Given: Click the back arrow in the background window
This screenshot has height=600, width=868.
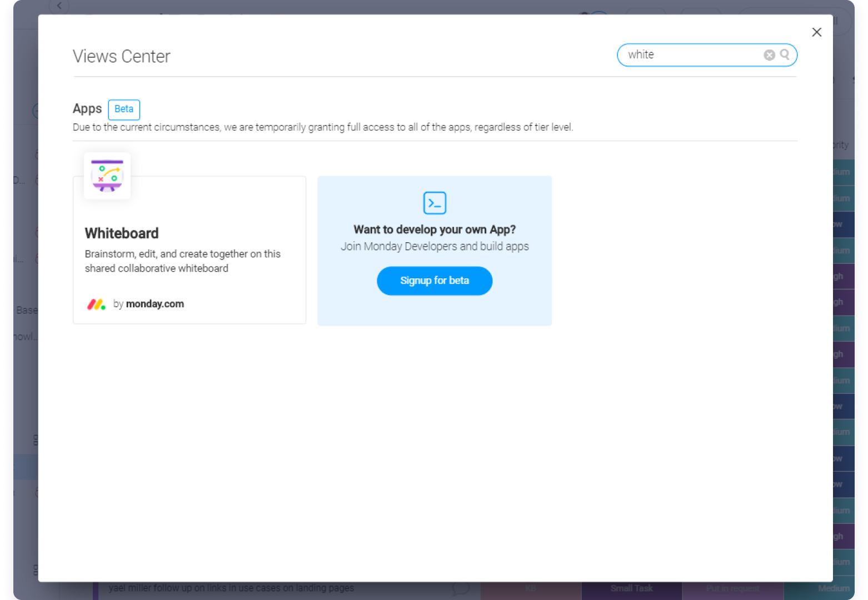Looking at the screenshot, I should pos(59,6).
